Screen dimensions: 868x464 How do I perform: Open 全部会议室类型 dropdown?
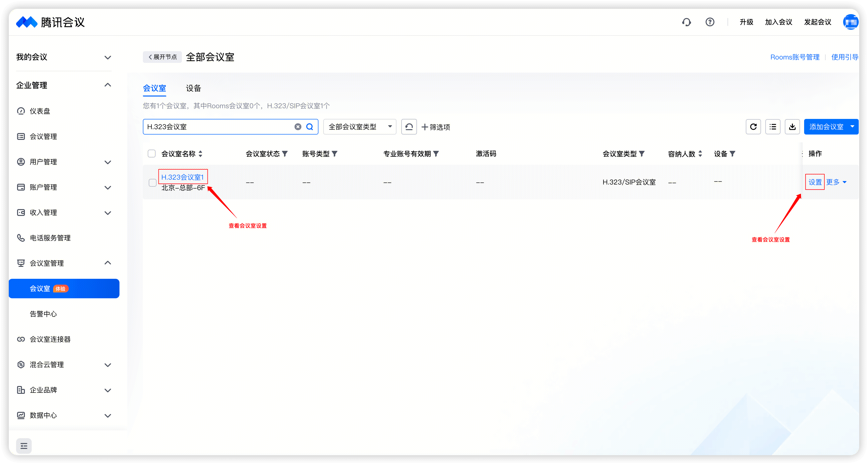[360, 127]
